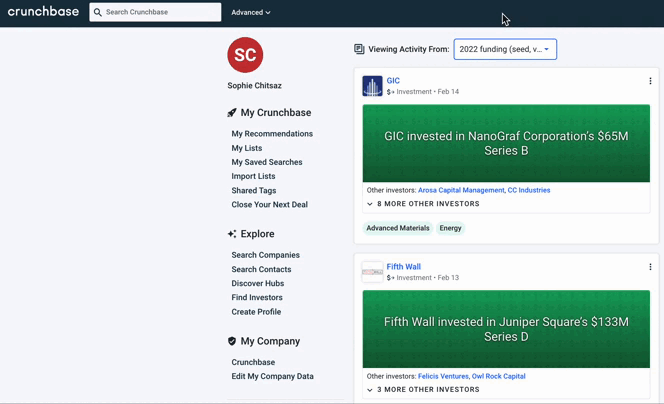The height and width of the screenshot is (404, 664).
Task: Open My Lists
Action: click(x=246, y=148)
